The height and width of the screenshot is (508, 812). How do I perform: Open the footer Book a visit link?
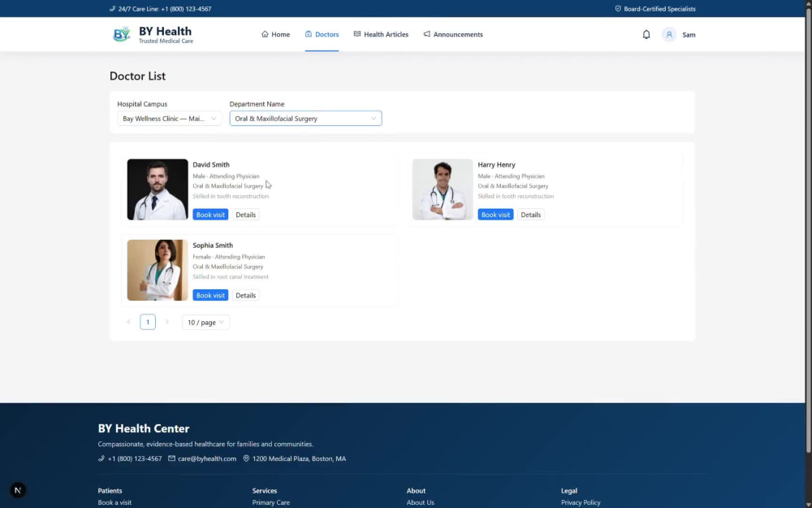(114, 502)
